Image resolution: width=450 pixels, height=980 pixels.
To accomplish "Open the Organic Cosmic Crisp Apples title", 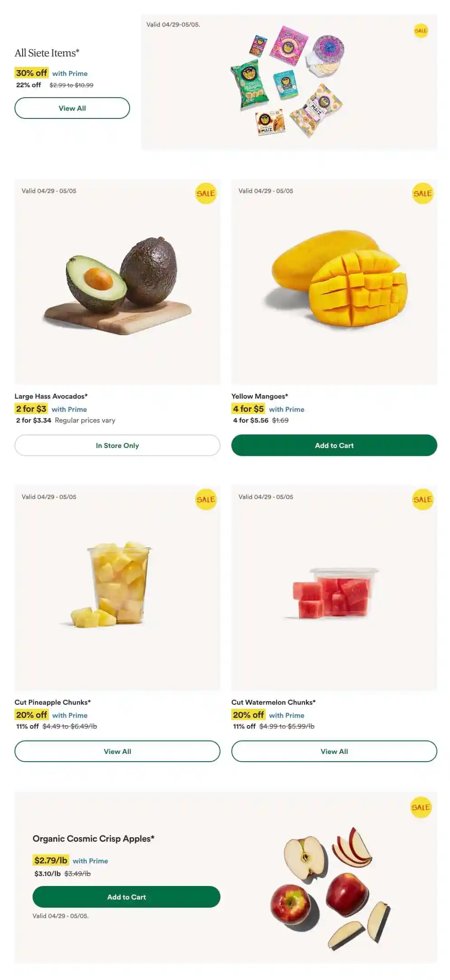I will 94,839.
